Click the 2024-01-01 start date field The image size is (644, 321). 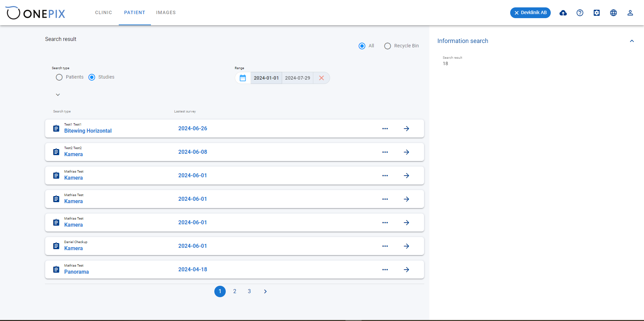266,78
